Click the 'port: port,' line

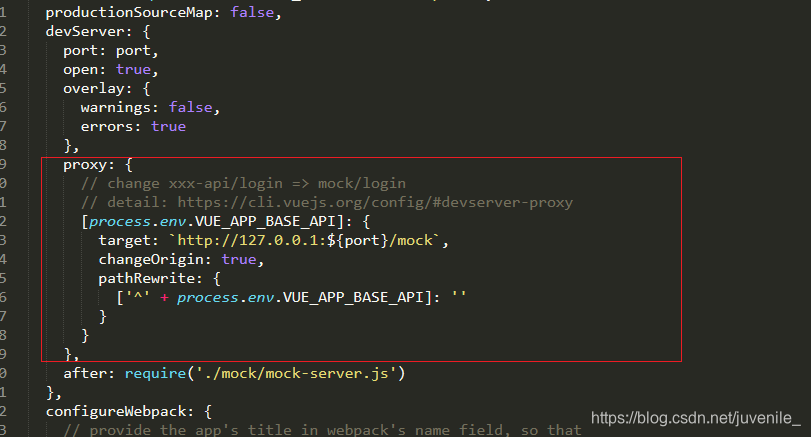coord(111,51)
